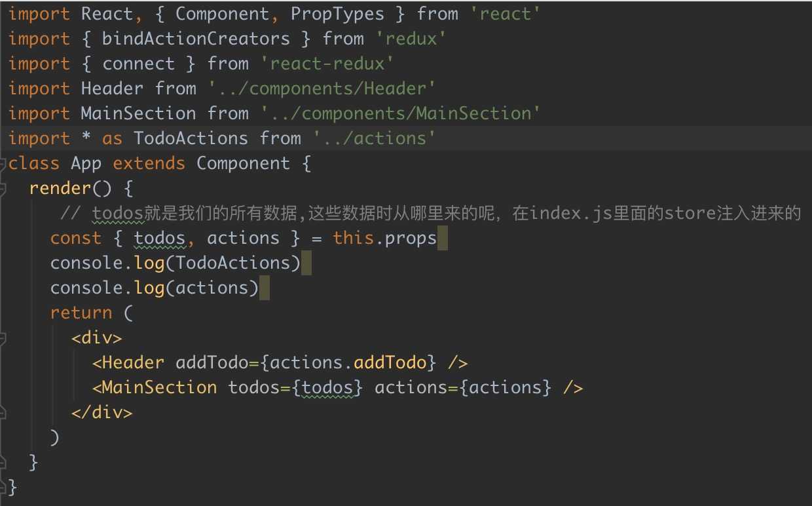Click the '../components/MainSection' import path
812x506 pixels.
(x=401, y=113)
